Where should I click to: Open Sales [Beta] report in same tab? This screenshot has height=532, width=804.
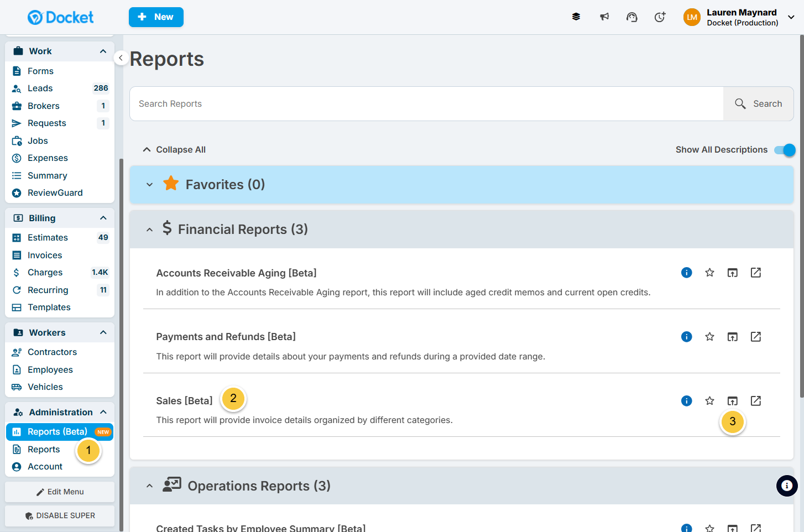coord(733,401)
